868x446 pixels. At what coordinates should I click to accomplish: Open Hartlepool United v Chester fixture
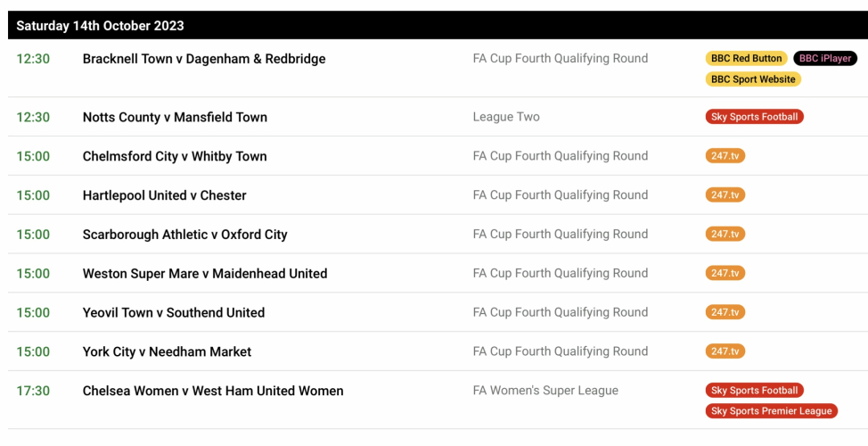164,195
